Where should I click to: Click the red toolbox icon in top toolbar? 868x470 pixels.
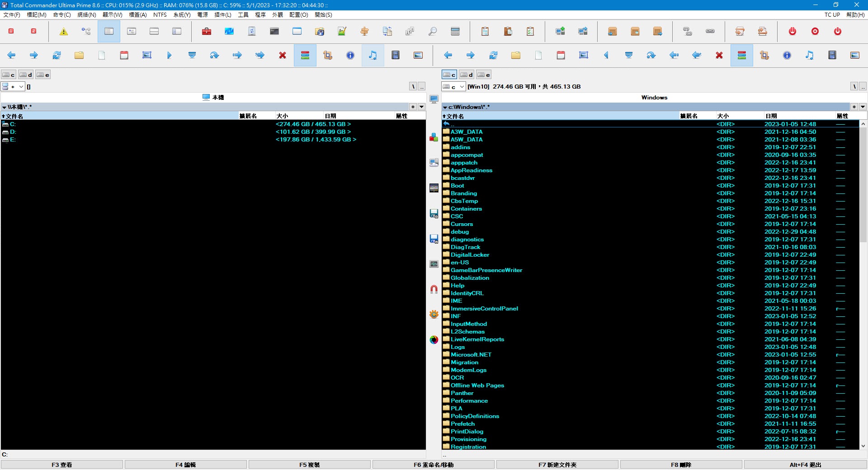coord(207,31)
